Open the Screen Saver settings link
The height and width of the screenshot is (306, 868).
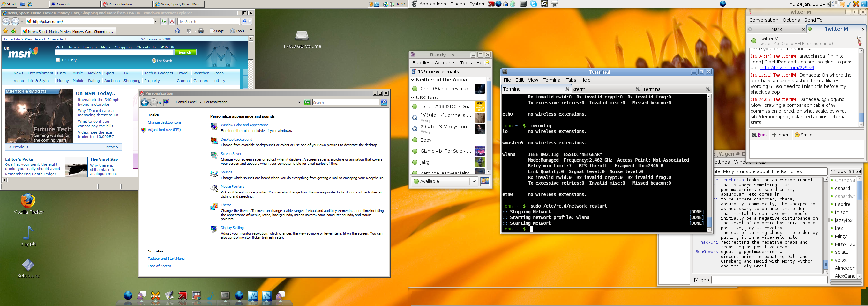tap(231, 154)
